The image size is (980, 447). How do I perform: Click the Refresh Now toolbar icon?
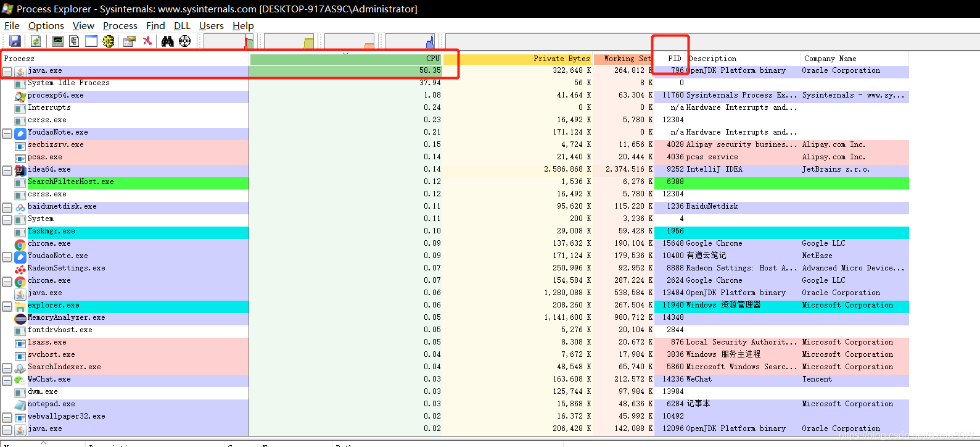pyautogui.click(x=36, y=41)
